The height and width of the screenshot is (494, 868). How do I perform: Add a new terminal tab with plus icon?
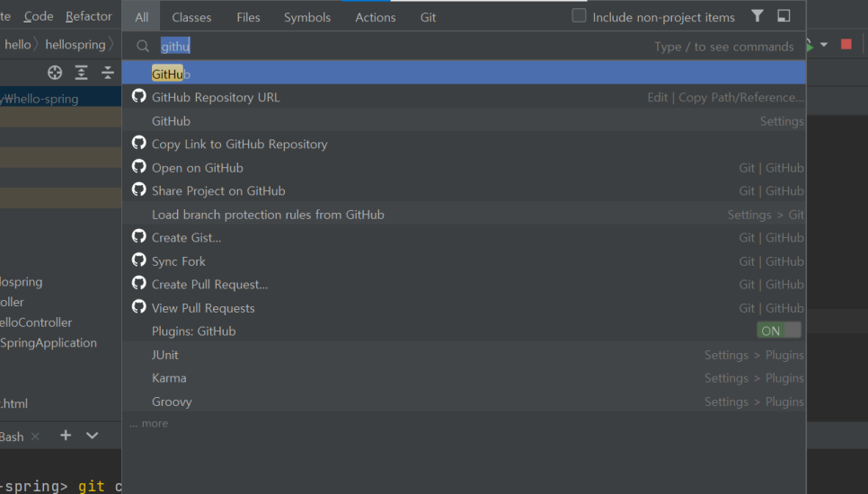[x=66, y=436]
